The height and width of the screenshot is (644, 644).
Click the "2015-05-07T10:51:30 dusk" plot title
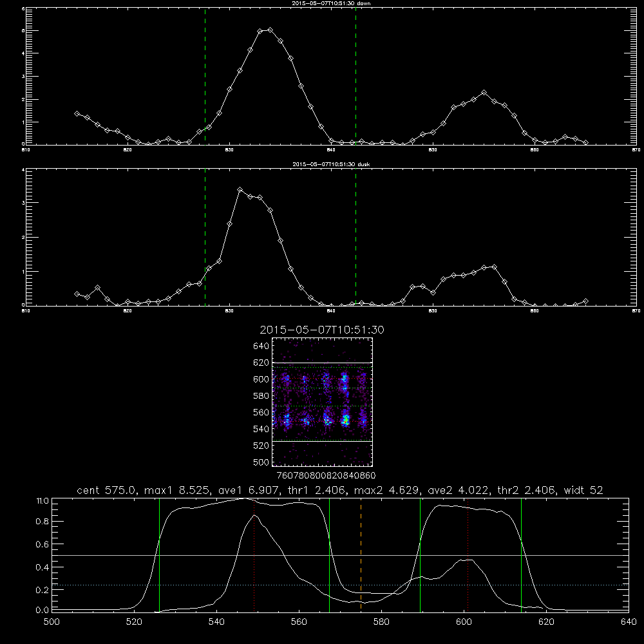(331, 164)
